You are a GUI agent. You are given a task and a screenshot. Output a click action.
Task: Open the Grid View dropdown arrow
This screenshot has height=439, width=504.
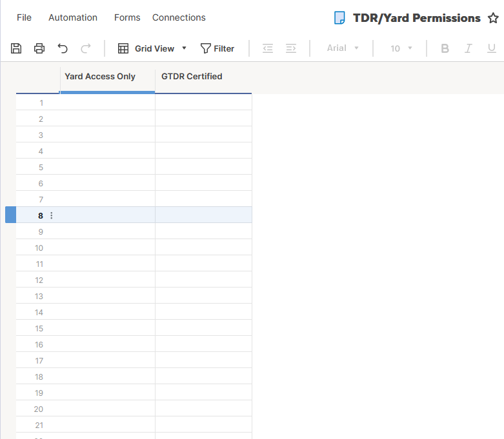(184, 48)
